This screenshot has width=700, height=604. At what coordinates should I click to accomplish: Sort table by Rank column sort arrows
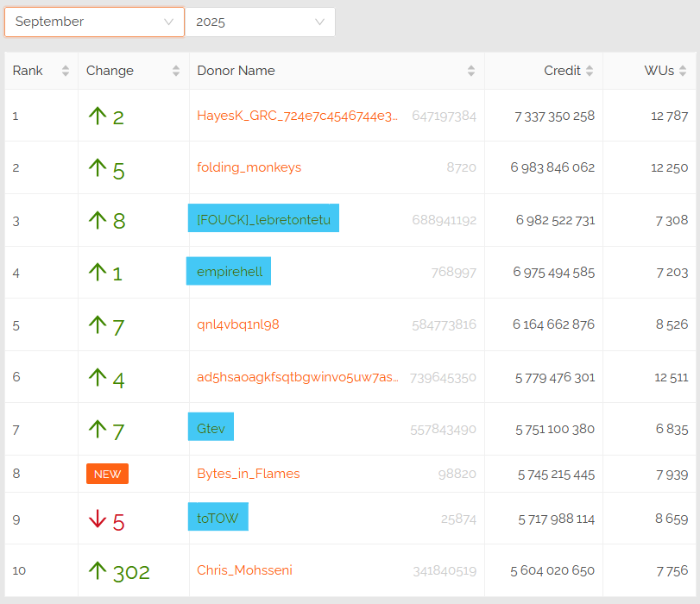[66, 71]
